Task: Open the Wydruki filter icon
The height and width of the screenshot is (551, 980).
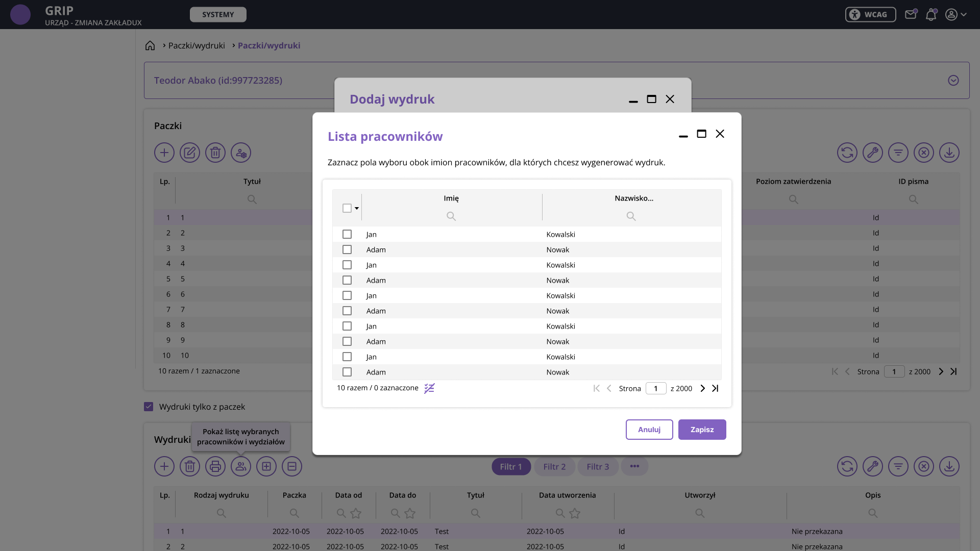Action: point(898,466)
